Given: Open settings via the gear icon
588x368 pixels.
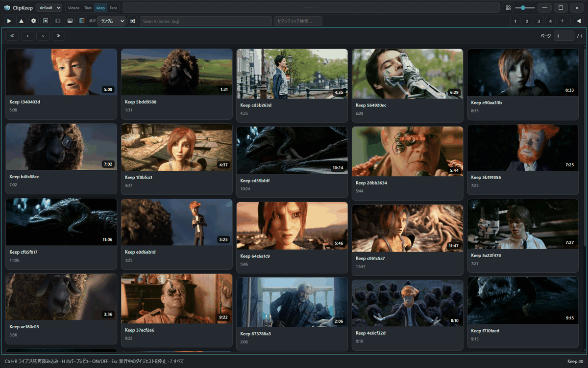Looking at the screenshot, I should 34,21.
